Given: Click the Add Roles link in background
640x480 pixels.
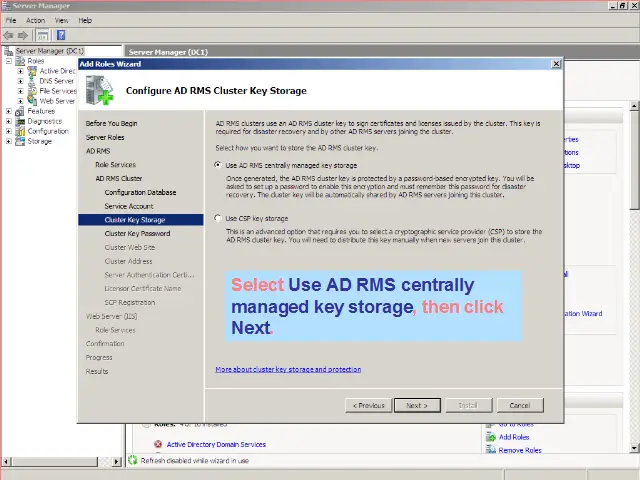Looking at the screenshot, I should pyautogui.click(x=514, y=437).
